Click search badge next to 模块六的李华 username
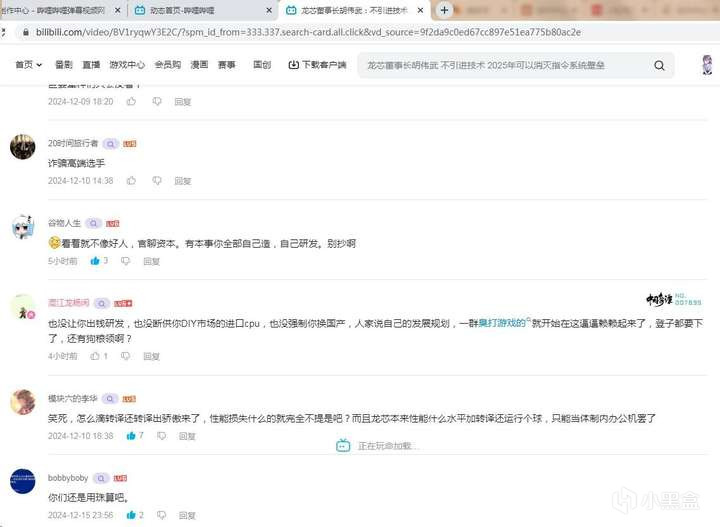 110,399
